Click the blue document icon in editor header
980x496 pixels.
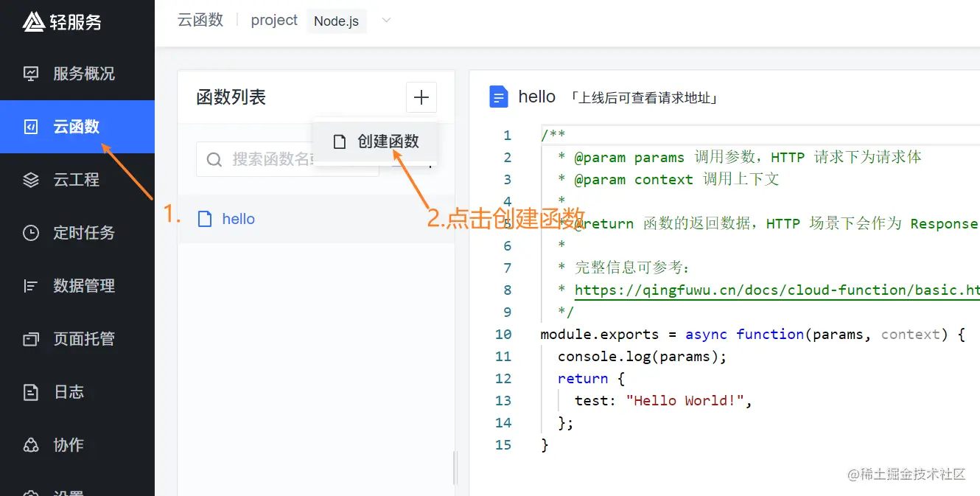499,97
